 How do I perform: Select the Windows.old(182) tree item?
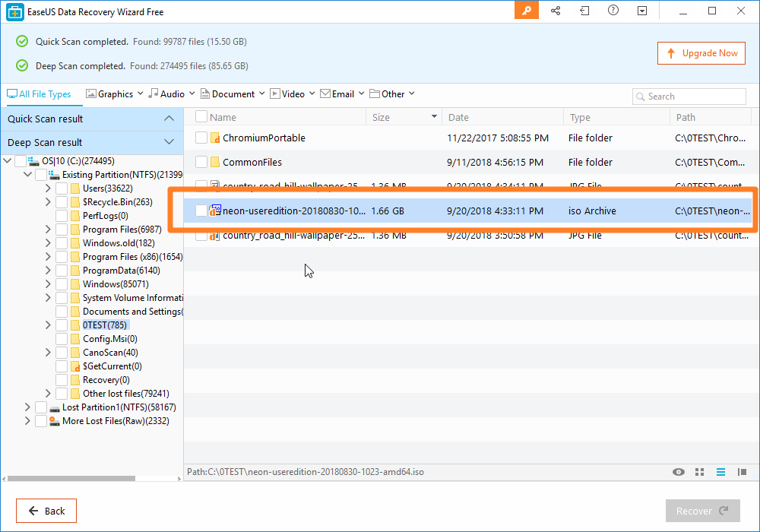pyautogui.click(x=119, y=243)
